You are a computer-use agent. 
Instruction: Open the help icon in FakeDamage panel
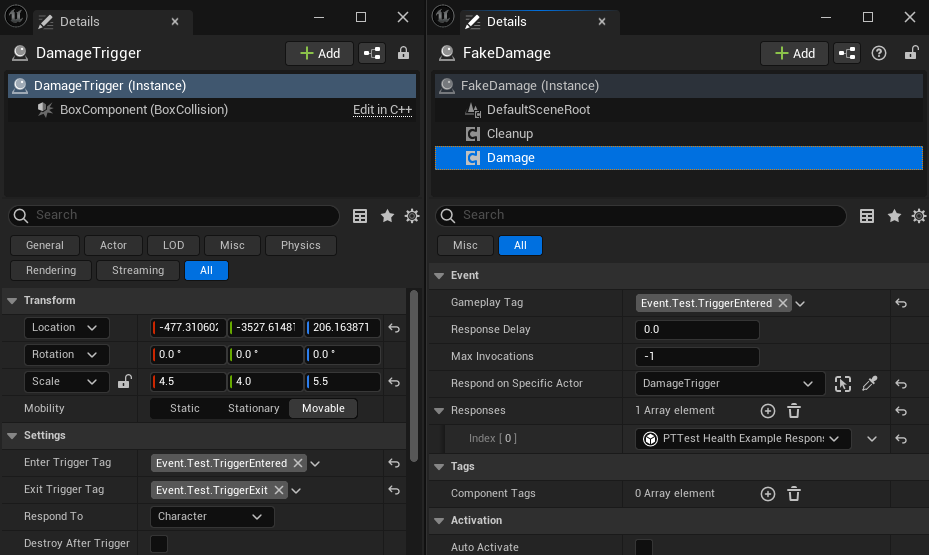point(879,53)
